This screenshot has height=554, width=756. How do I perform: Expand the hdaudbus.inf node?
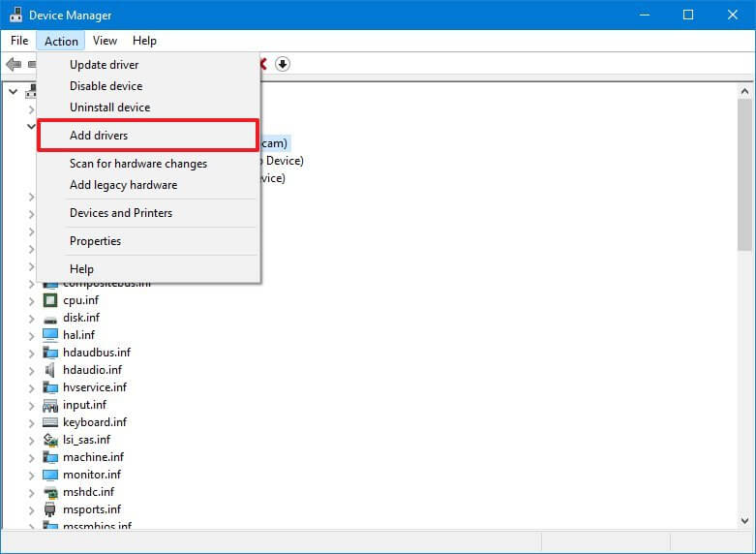(x=31, y=353)
